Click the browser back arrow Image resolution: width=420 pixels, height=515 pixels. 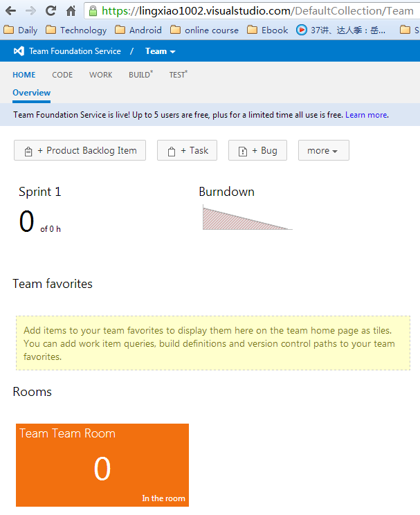tap(10, 10)
